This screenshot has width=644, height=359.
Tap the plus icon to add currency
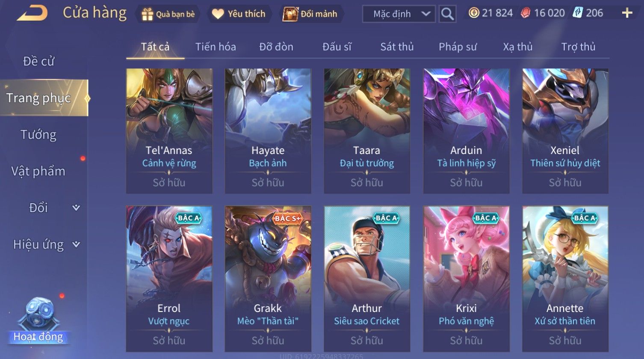(x=627, y=13)
